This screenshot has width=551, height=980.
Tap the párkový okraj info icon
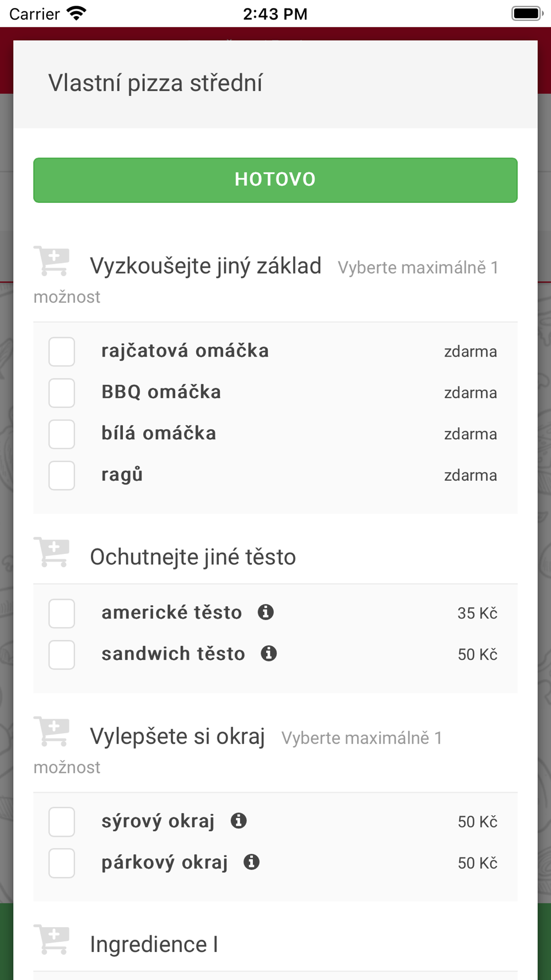252,862
